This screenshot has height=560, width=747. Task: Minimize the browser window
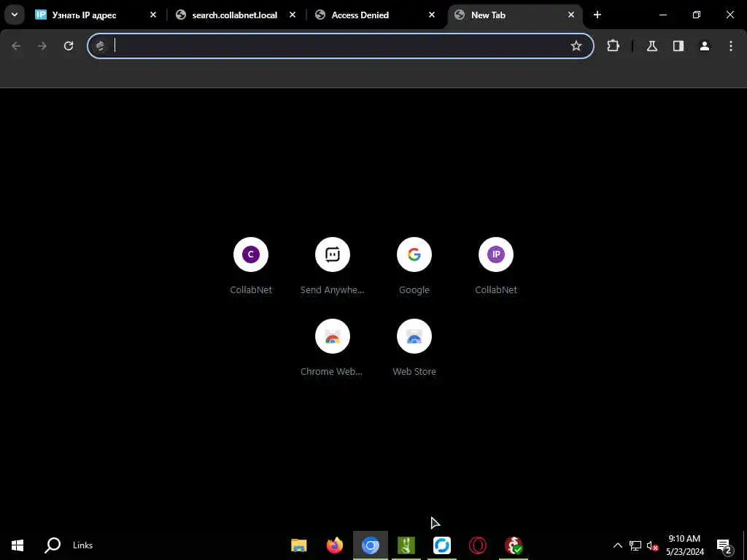pyautogui.click(x=662, y=15)
